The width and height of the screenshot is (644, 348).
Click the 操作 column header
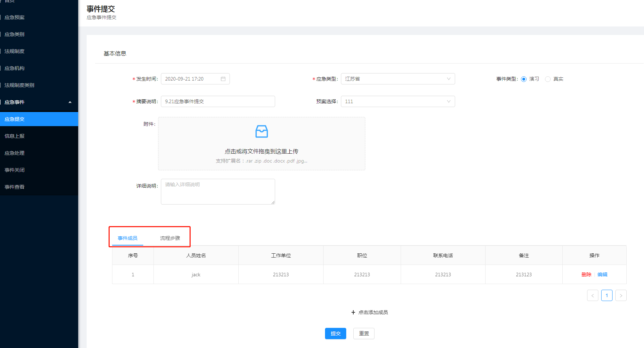click(x=594, y=255)
